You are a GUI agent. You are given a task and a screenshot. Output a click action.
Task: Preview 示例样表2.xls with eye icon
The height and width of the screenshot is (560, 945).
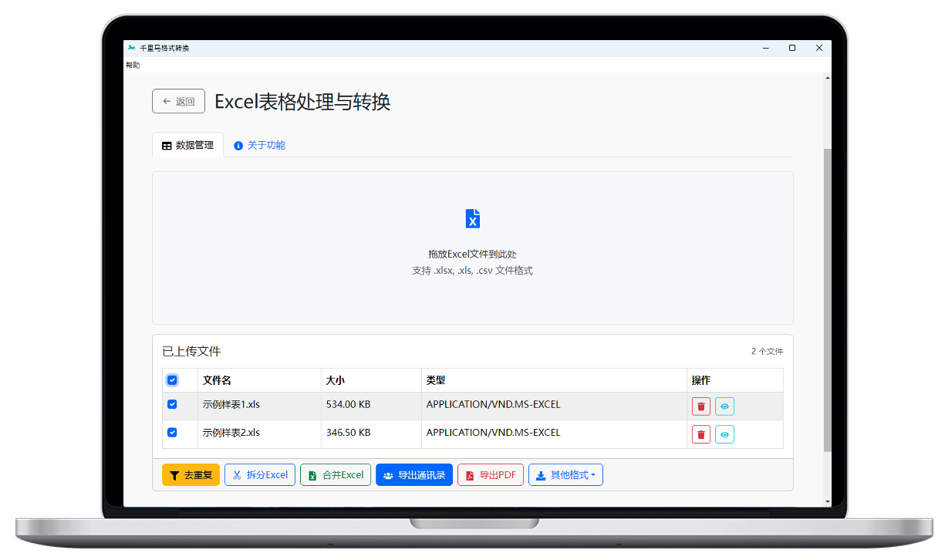click(x=724, y=435)
